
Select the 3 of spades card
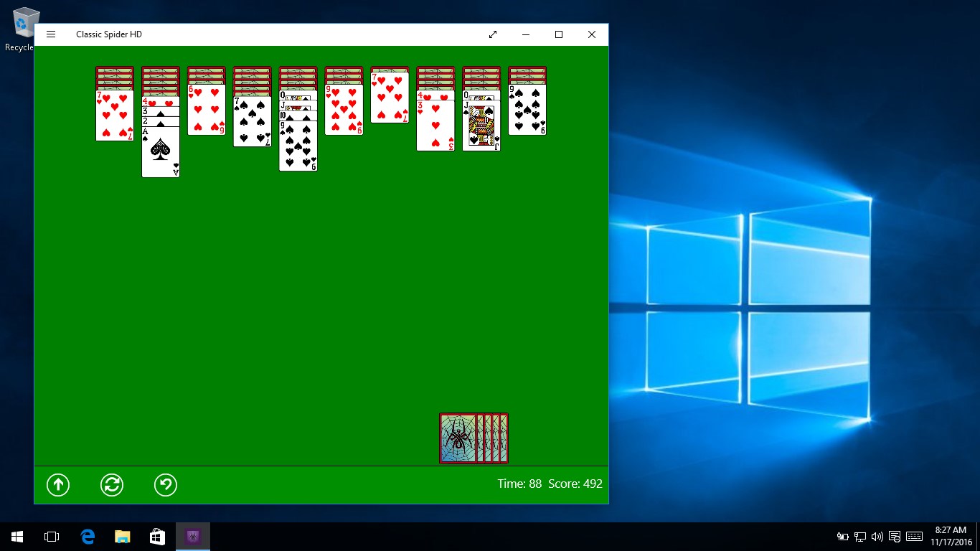161,111
